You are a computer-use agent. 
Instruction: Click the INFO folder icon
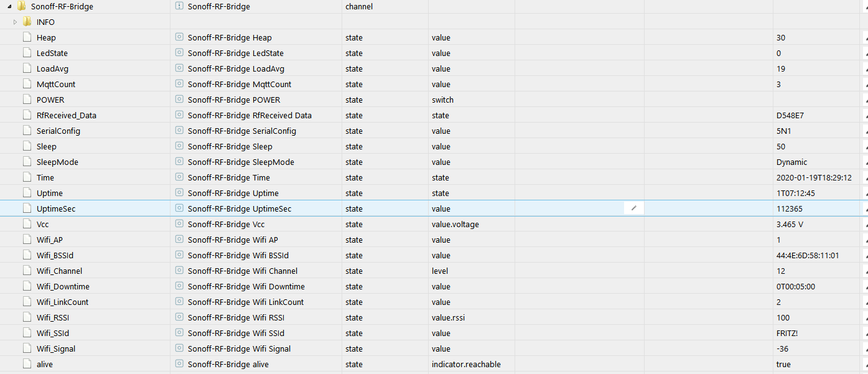[27, 22]
